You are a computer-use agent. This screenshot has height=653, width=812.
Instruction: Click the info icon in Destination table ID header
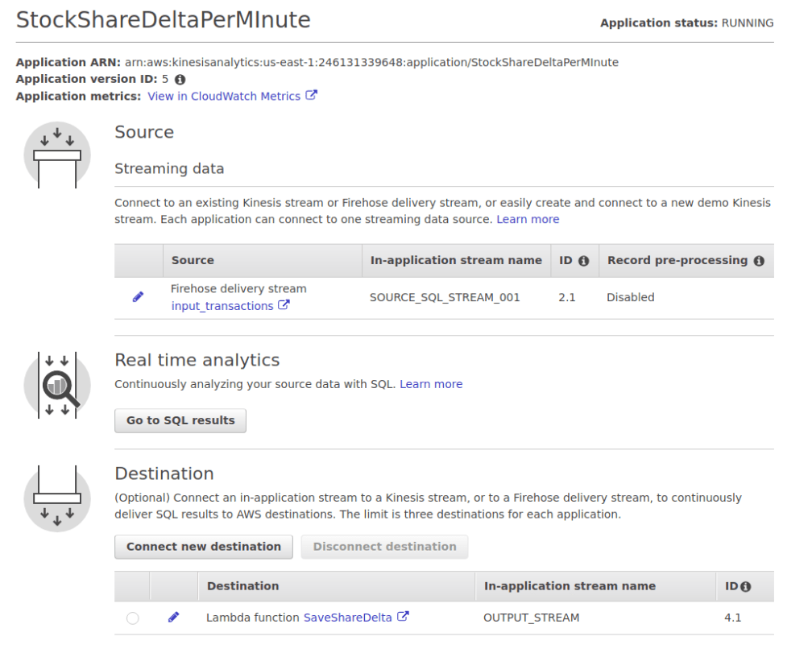(745, 587)
